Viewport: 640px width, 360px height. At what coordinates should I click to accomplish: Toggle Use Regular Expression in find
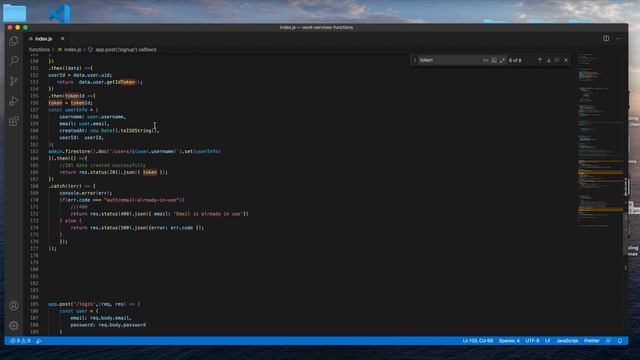[x=502, y=60]
